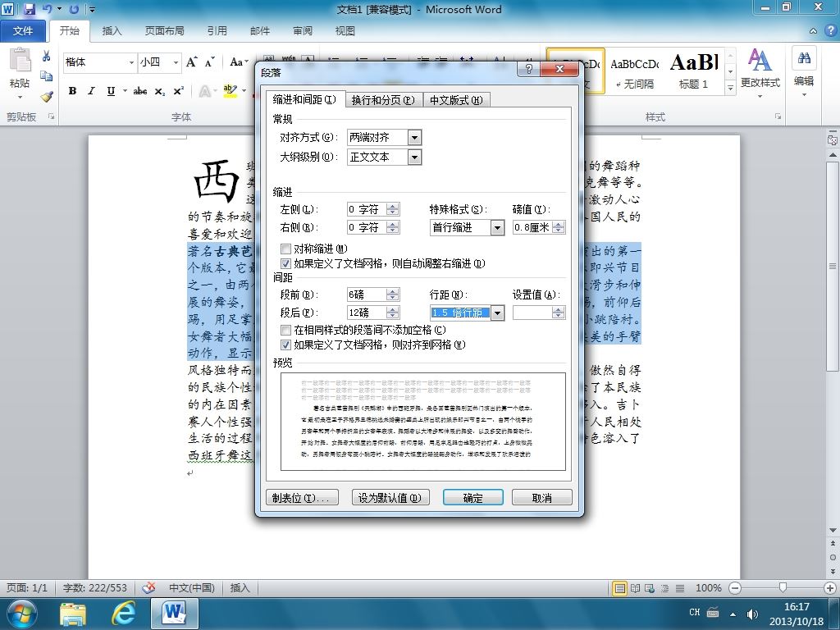The width and height of the screenshot is (840, 630).
Task: Click the text highlight color icon
Action: [x=230, y=91]
